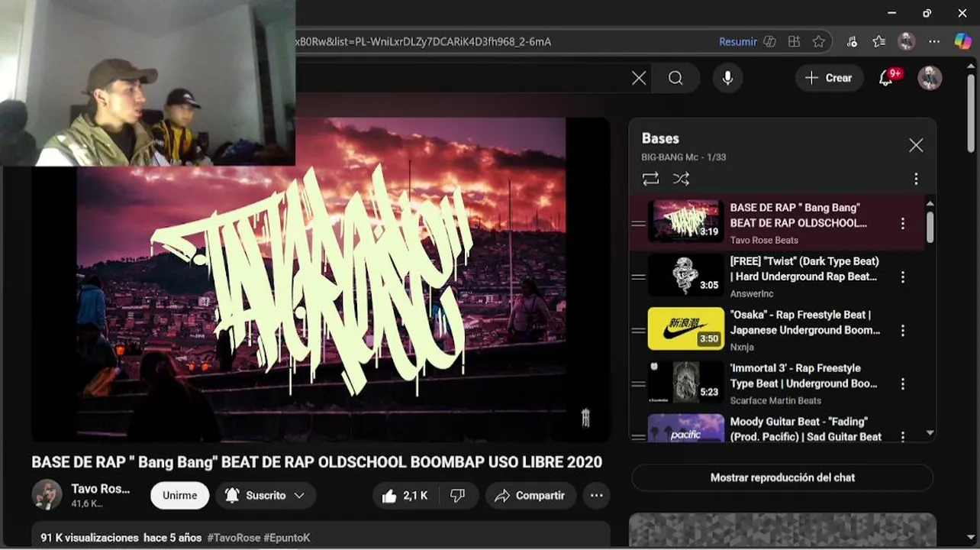The image size is (980, 550).
Task: Open the YouTube account avatar menu
Action: (x=930, y=78)
